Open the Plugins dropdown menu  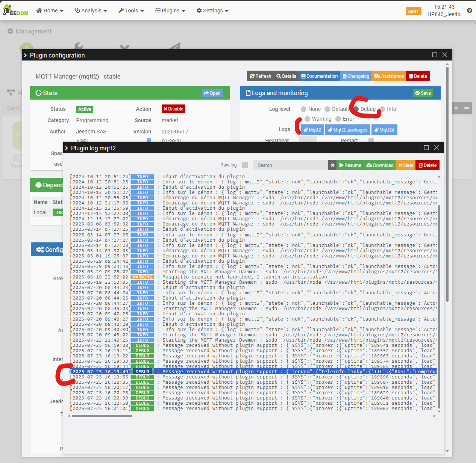point(170,11)
